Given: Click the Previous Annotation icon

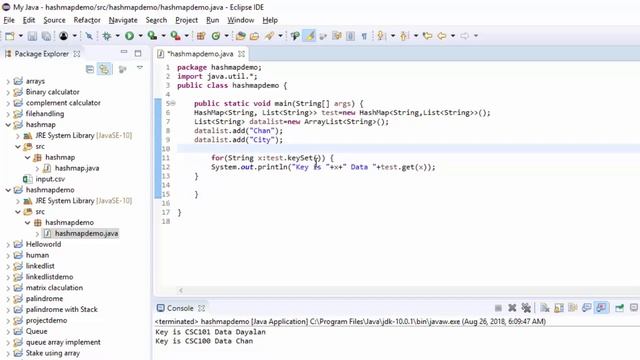Looking at the screenshot, I should click(404, 36).
